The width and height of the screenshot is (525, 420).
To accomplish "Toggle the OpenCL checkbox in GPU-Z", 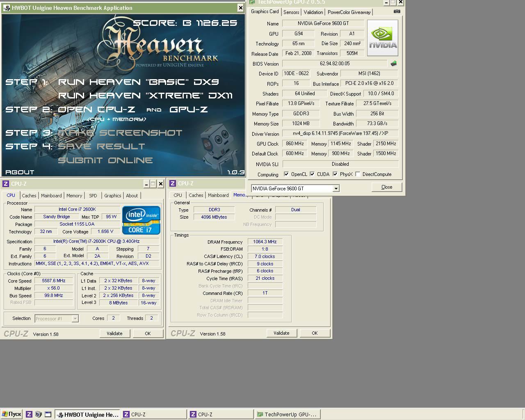I will [286, 174].
